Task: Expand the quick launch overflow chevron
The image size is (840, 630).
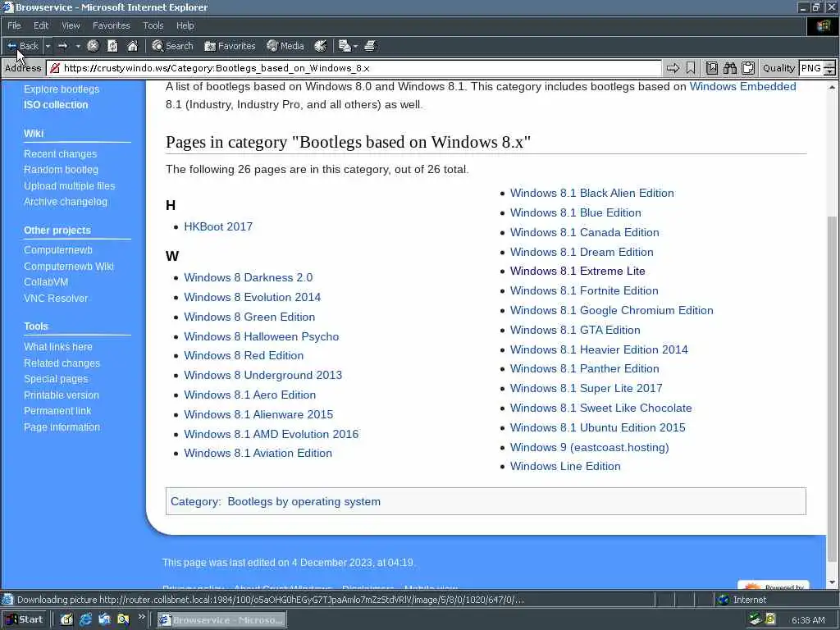Action: pos(141,617)
